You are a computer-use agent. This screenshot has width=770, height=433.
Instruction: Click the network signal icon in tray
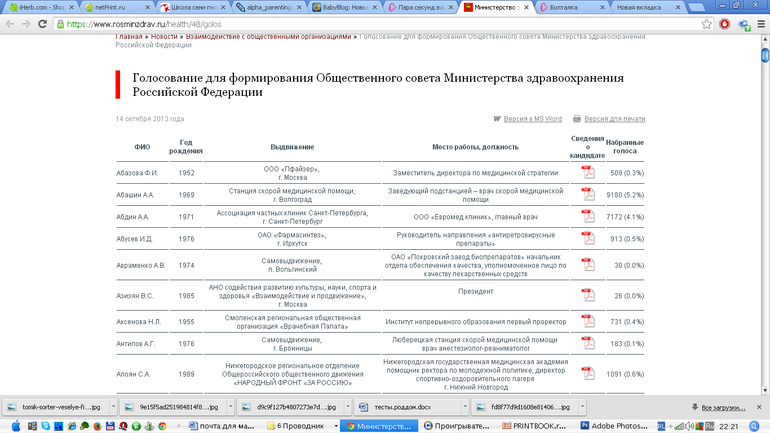(x=679, y=426)
